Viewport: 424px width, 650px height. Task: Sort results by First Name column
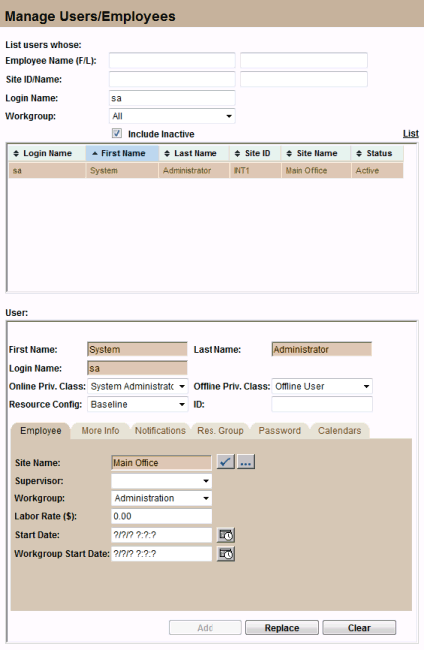point(122,153)
